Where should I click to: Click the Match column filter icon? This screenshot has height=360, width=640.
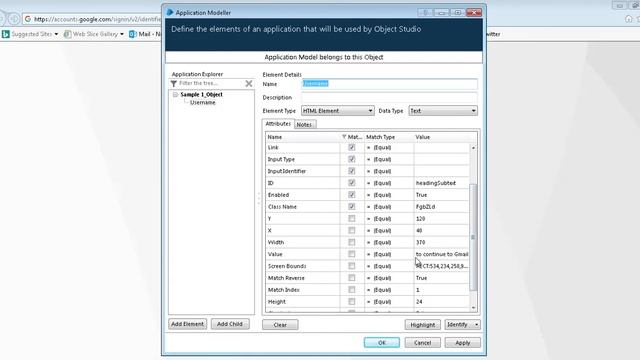pyautogui.click(x=344, y=137)
